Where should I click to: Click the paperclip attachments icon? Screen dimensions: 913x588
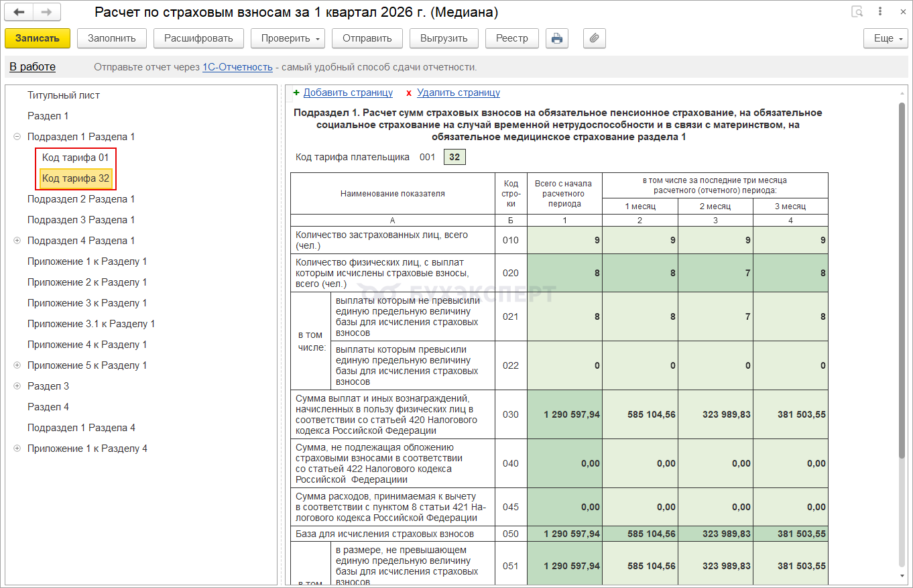594,38
